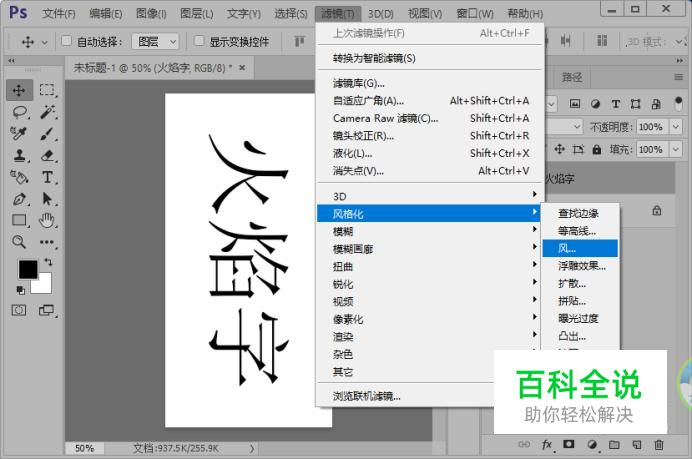Filter layers by smart object icon

(x=656, y=104)
